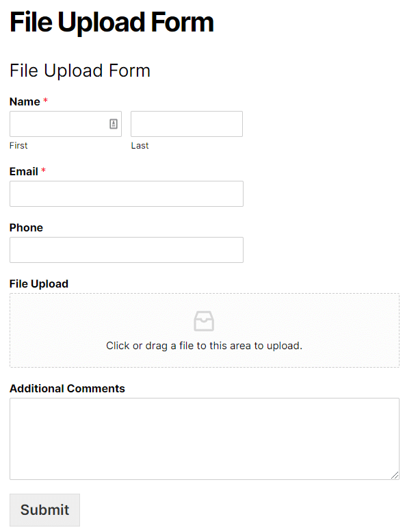418x532 pixels.
Task: Click the Name field label
Action: (x=25, y=102)
